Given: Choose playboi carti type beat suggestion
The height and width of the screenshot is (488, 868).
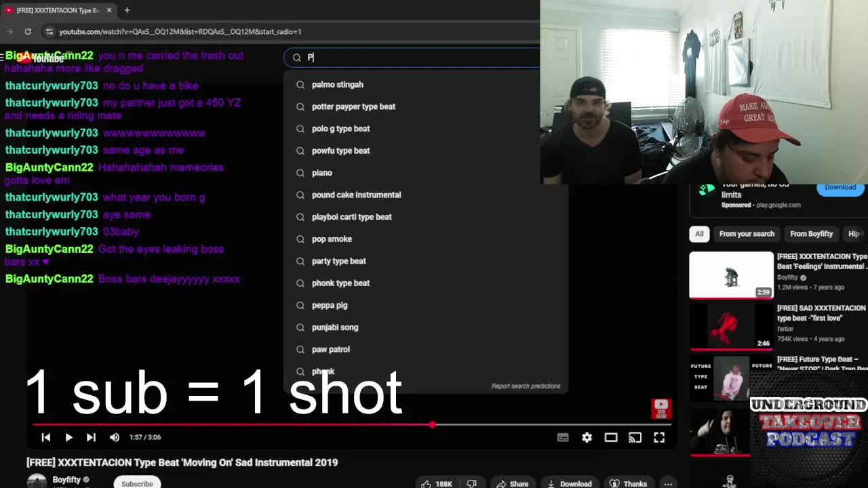Looking at the screenshot, I should (351, 217).
